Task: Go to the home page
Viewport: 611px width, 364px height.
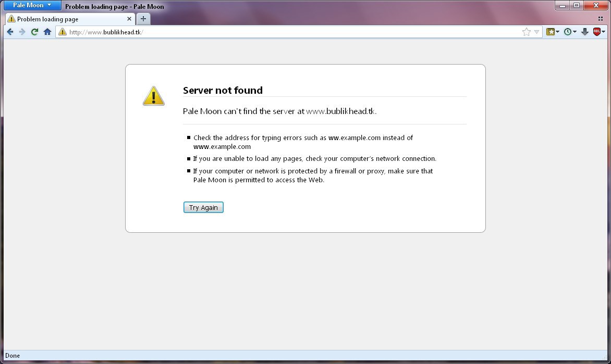Action: click(47, 32)
